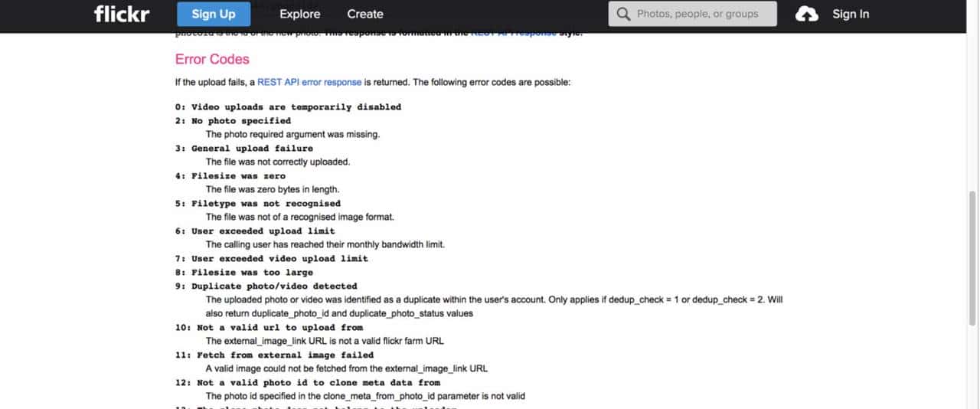Open the REST API error response link
Image resolution: width=980 pixels, height=409 pixels.
coord(309,82)
